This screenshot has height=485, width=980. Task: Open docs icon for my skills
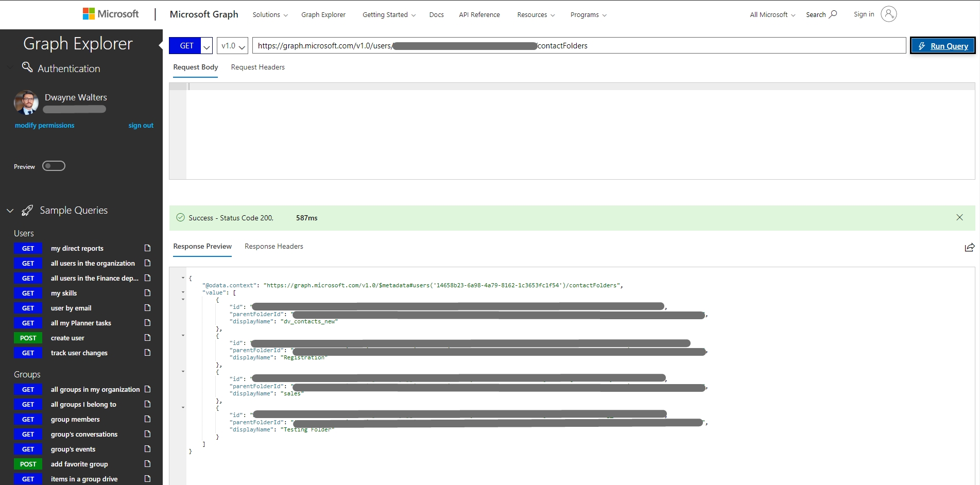147,293
